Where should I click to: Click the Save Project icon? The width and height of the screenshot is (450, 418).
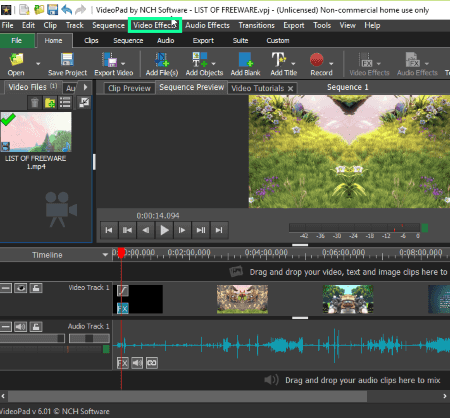(67, 60)
